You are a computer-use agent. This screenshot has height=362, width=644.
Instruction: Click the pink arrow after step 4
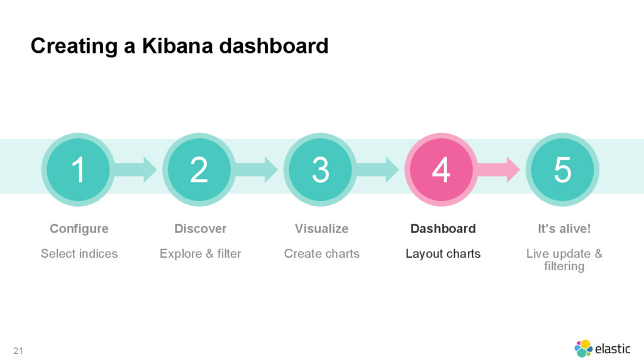click(500, 170)
